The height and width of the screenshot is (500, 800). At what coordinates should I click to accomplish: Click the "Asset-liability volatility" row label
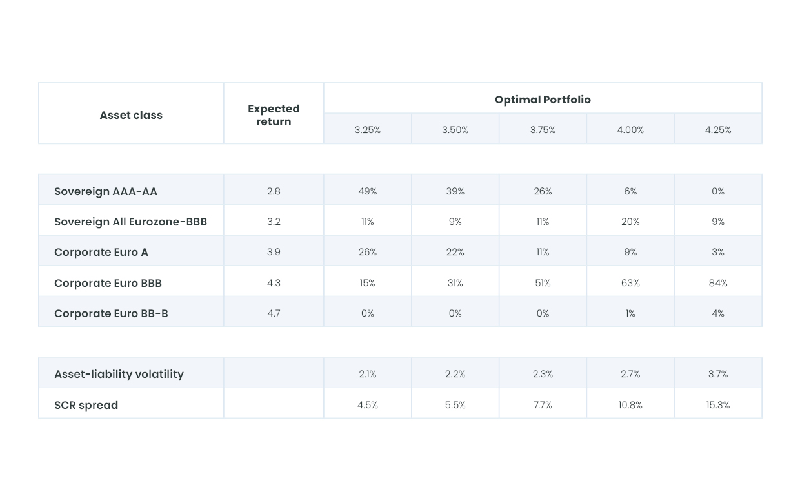coord(119,374)
